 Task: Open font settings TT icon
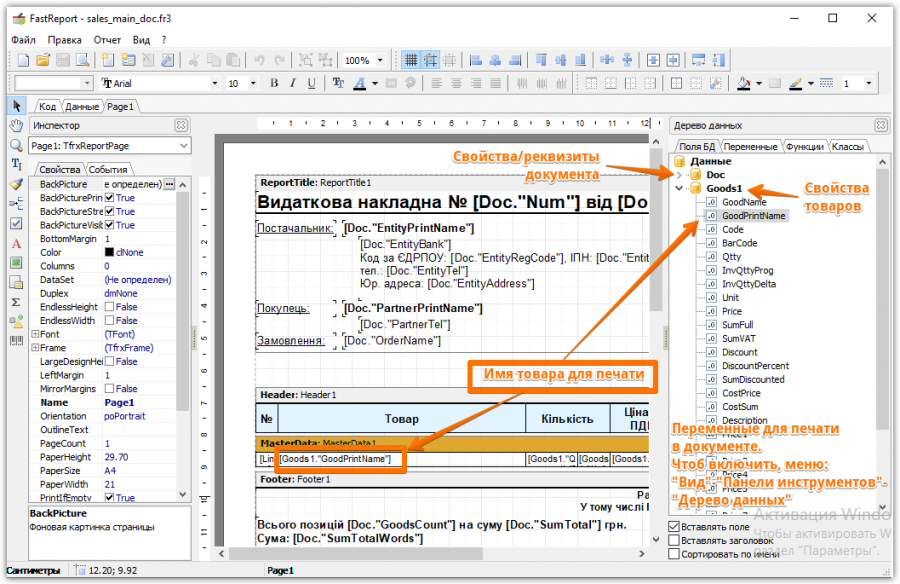click(x=338, y=83)
